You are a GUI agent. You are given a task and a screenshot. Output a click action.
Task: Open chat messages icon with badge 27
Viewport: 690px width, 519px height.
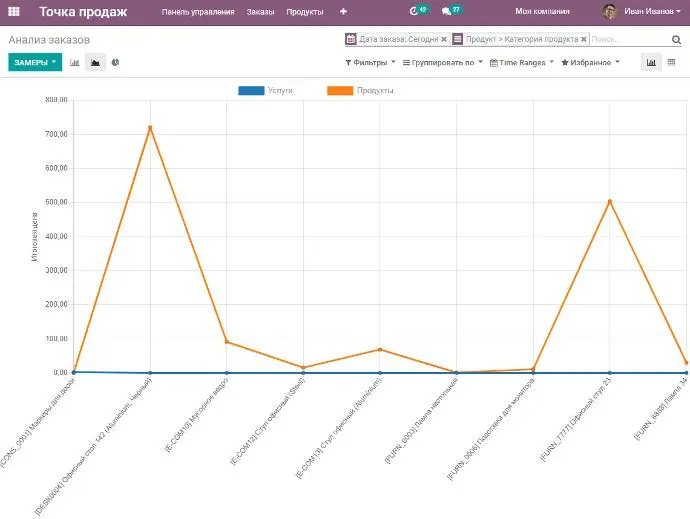coord(449,12)
